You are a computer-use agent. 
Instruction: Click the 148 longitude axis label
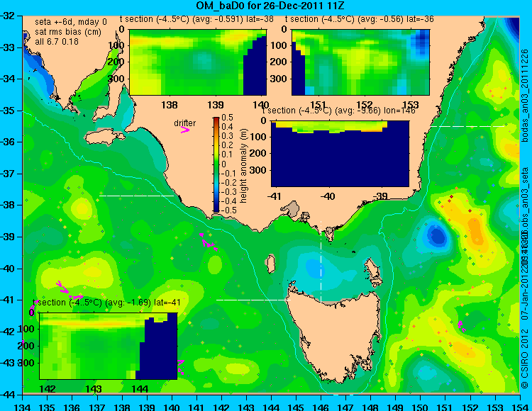pyautogui.click(x=370, y=407)
